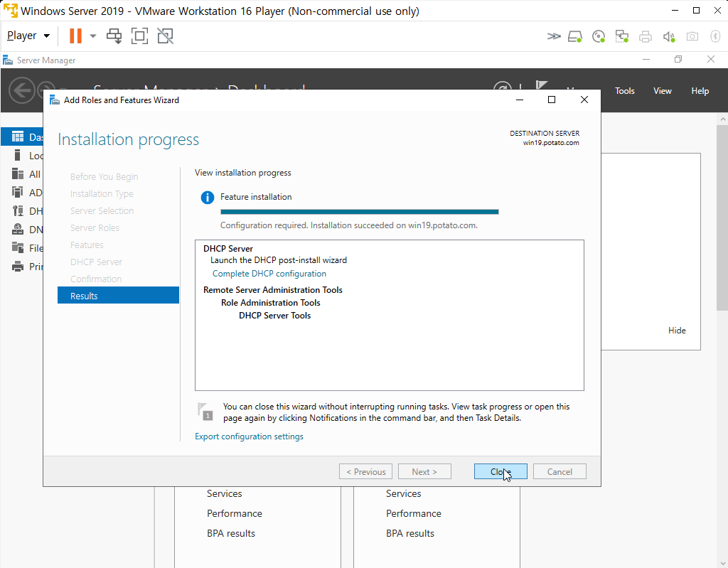Click Export configuration settings link
Viewport: 728px width, 568px height.
coord(249,436)
